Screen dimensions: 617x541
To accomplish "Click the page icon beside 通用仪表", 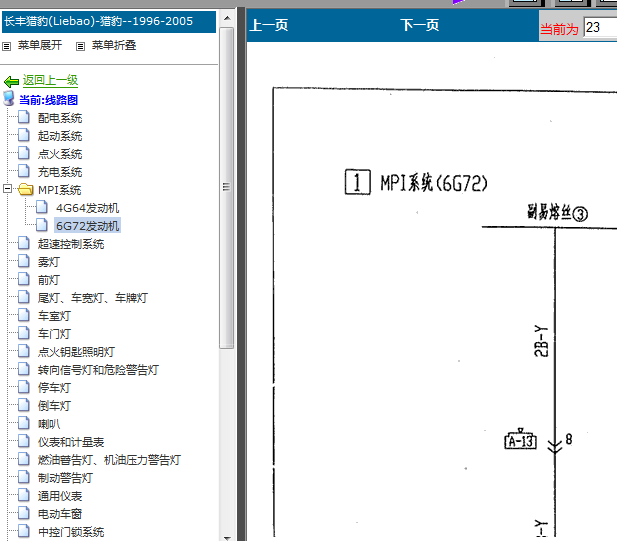I will pos(24,495).
